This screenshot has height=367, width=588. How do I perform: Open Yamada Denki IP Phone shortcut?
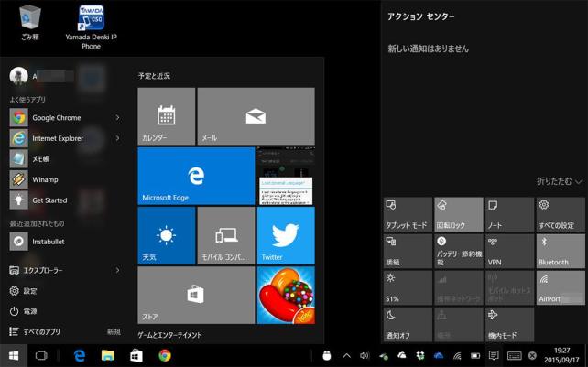point(91,27)
